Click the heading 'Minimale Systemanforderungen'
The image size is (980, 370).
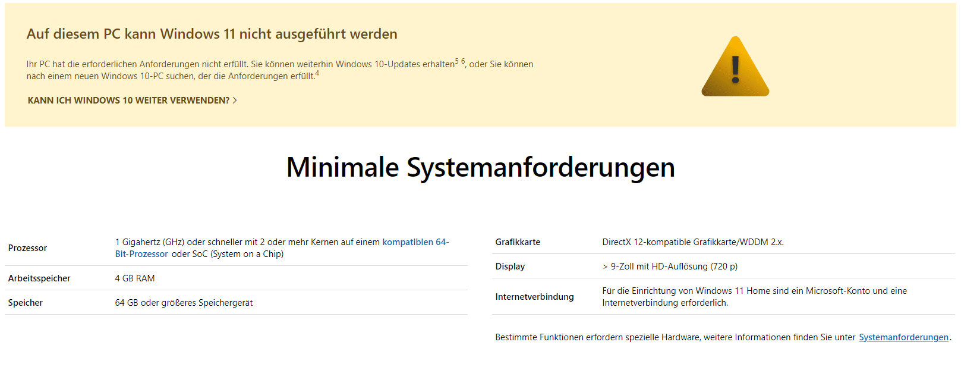(x=481, y=167)
